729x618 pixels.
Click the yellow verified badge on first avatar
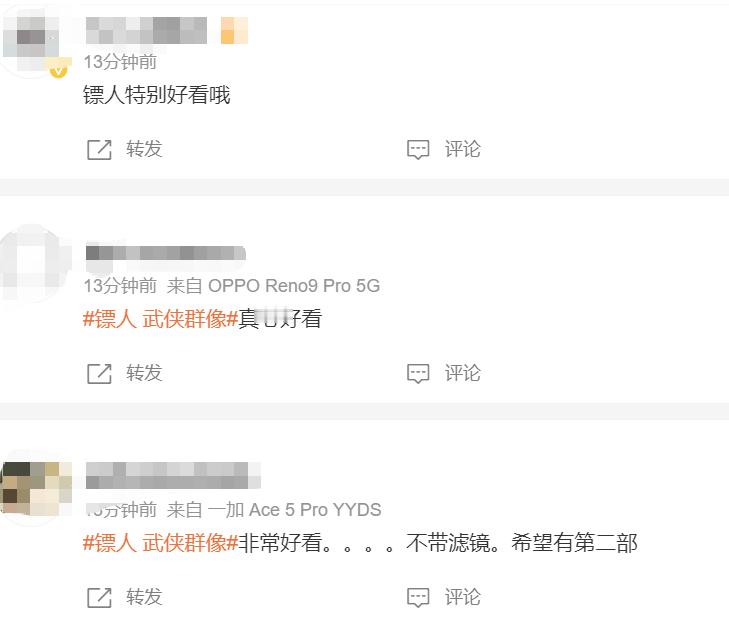59,71
